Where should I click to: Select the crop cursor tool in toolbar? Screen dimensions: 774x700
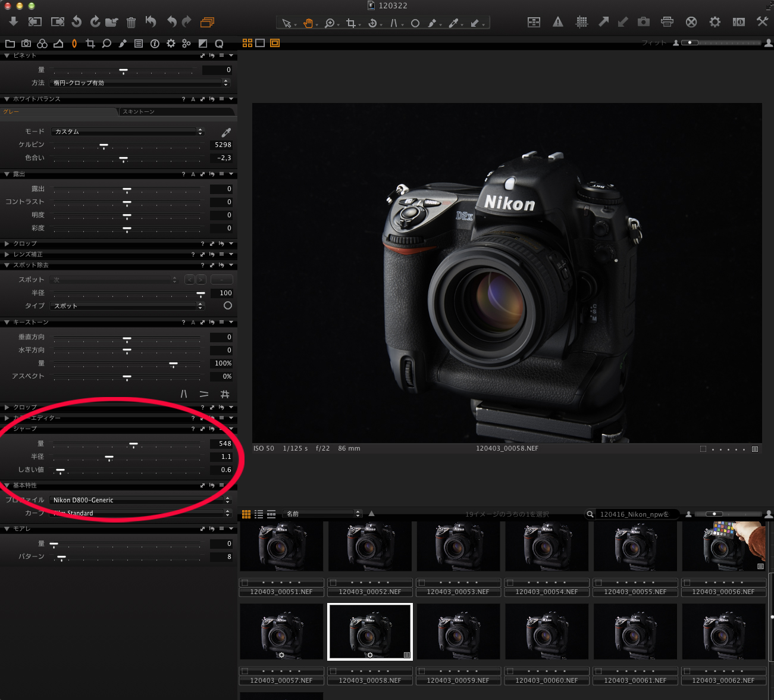(x=351, y=23)
